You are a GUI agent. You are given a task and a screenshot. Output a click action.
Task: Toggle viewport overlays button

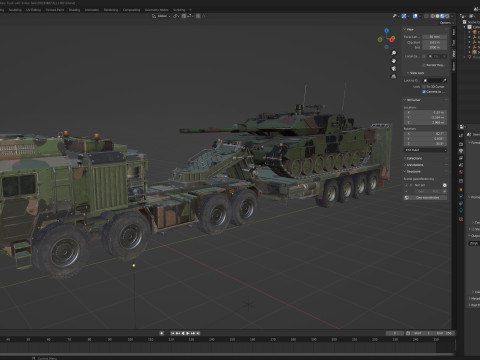point(415,16)
